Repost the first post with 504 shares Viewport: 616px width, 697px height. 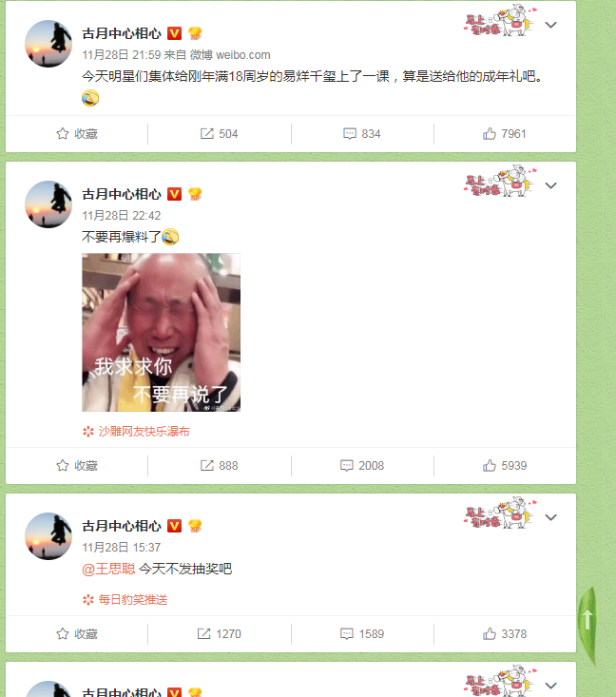coord(219,134)
